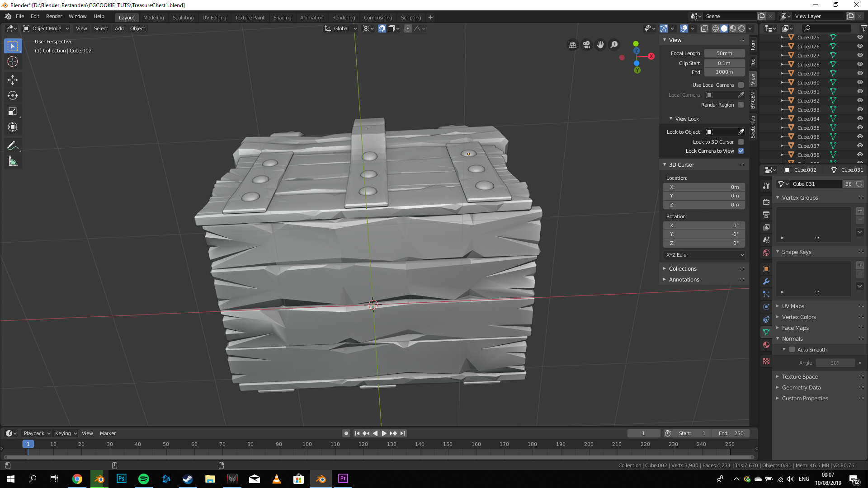Screen dimensions: 868x488
Task: Disable Lock Camera to View checkbox
Action: click(x=741, y=151)
